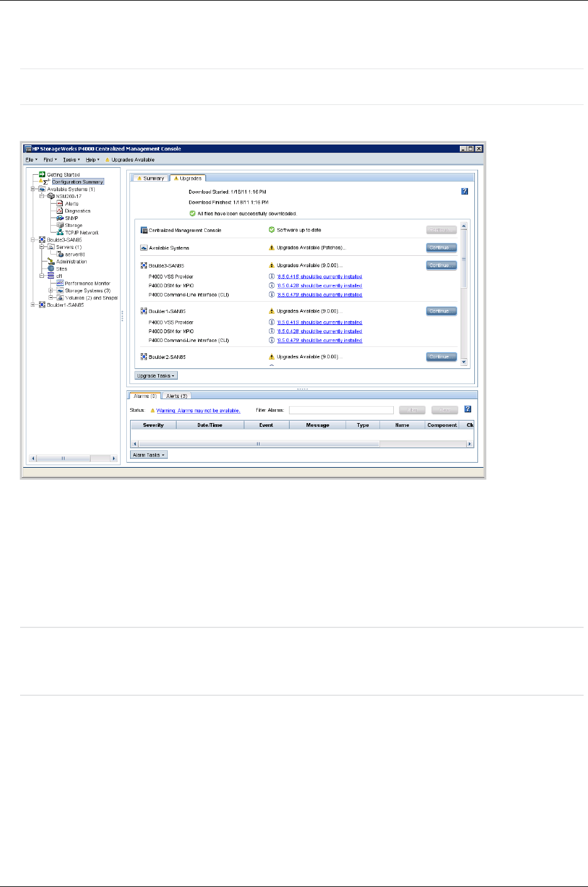Select SNMP icon in tree
This screenshot has width=588, height=887.
pos(60,218)
